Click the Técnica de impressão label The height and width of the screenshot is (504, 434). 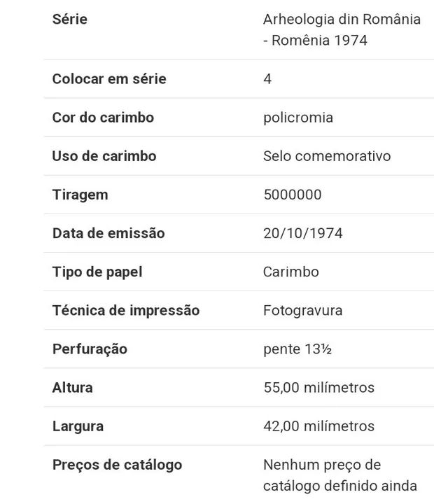click(126, 310)
